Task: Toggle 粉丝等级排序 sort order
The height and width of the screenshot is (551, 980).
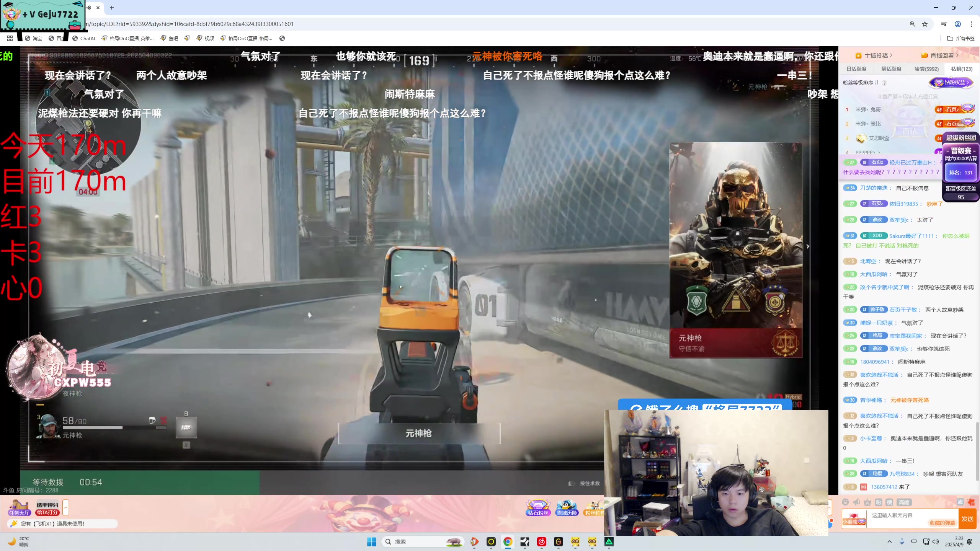Action: click(861, 83)
